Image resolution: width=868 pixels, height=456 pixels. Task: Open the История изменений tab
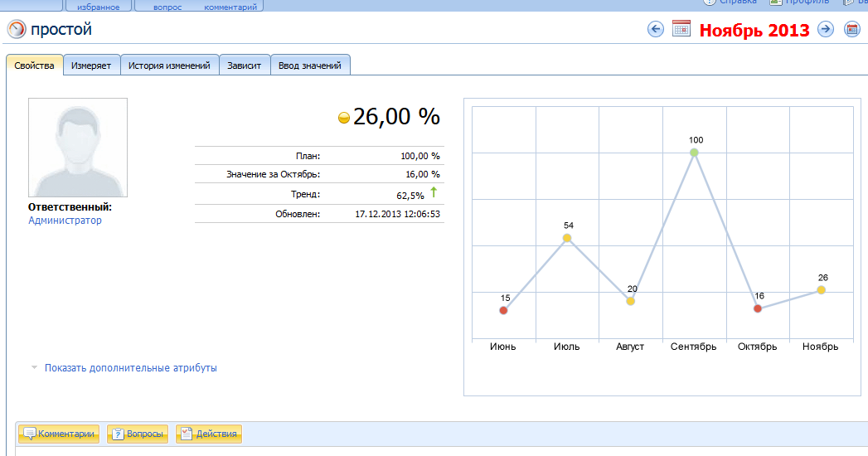click(x=169, y=65)
